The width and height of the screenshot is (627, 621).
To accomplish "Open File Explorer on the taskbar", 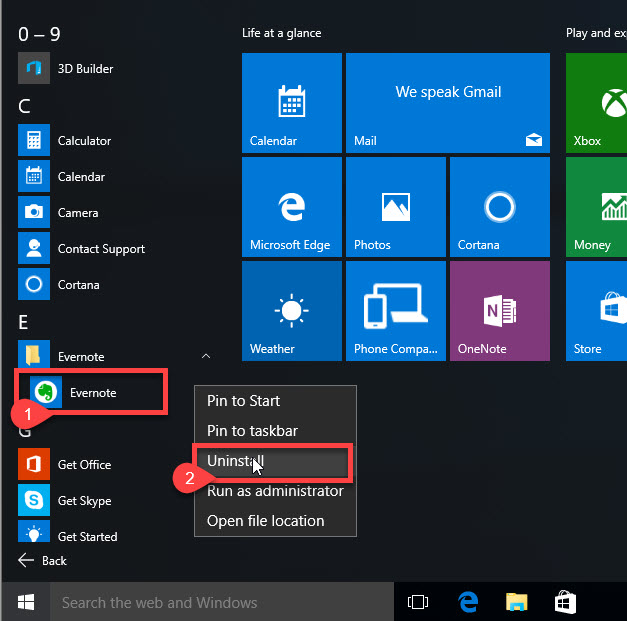I will click(x=517, y=602).
